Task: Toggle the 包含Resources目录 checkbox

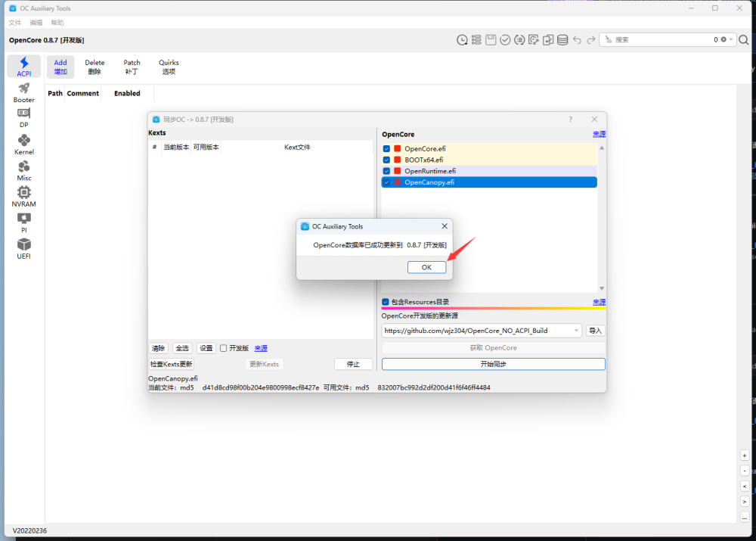Action: (x=386, y=302)
